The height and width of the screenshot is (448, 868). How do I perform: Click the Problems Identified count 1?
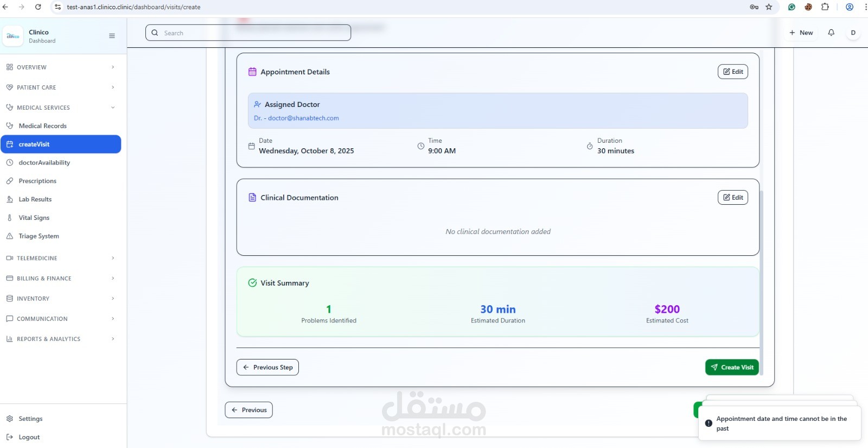pos(329,309)
